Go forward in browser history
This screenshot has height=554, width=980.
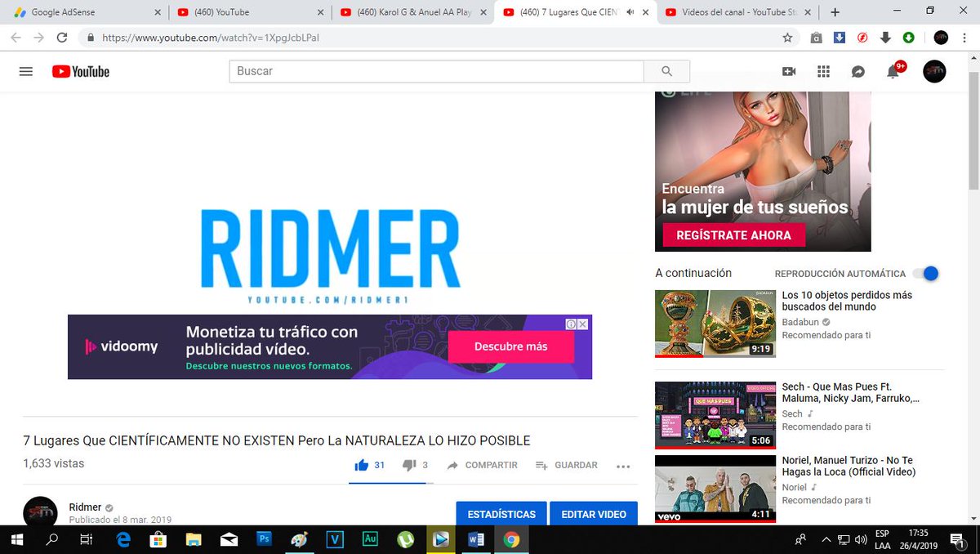click(38, 38)
